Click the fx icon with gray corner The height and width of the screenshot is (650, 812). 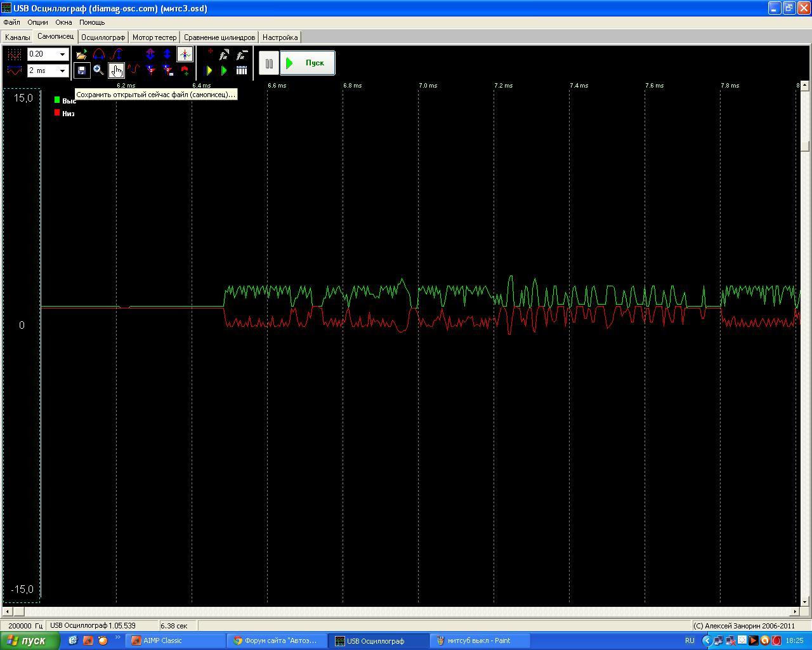[224, 55]
